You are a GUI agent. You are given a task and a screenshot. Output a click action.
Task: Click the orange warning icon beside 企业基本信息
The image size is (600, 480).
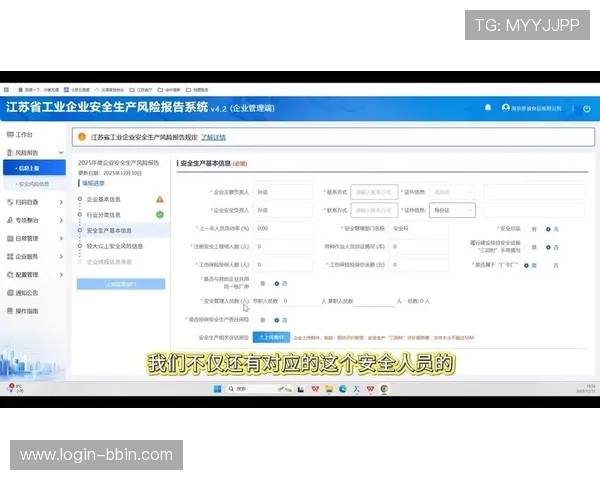[160, 199]
